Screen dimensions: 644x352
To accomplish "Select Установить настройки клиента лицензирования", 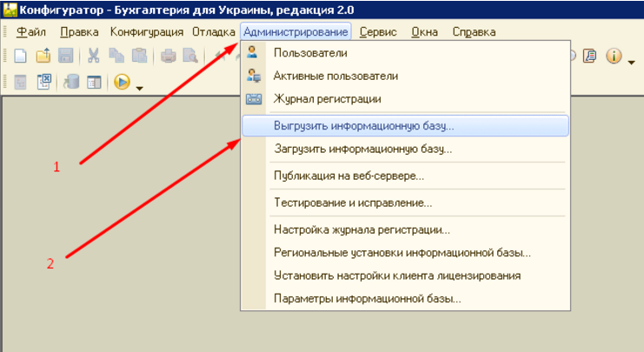I will point(405,276).
